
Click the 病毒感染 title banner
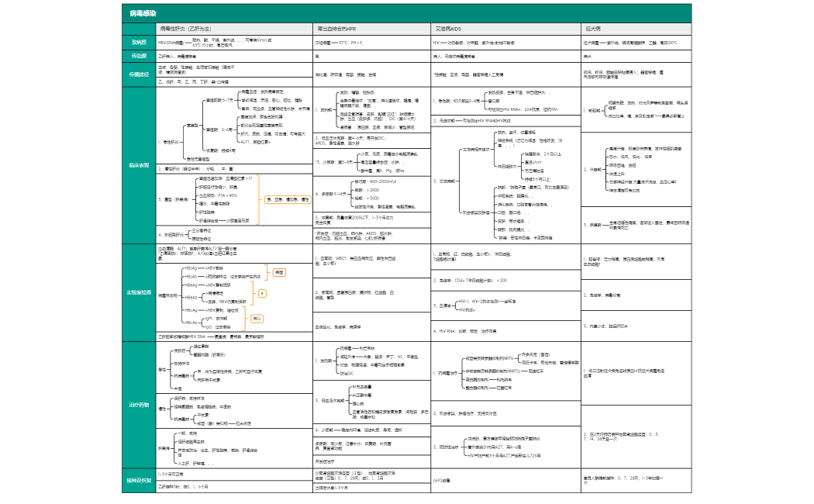(x=144, y=14)
